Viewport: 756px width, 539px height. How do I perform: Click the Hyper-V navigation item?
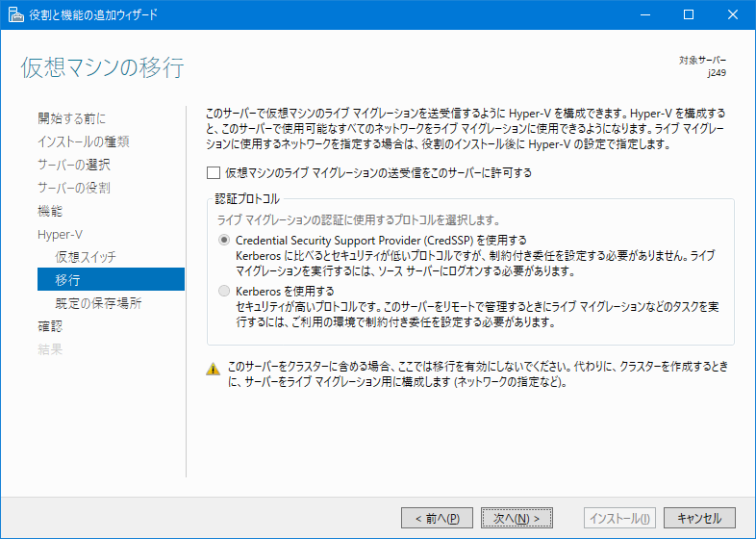coord(59,234)
